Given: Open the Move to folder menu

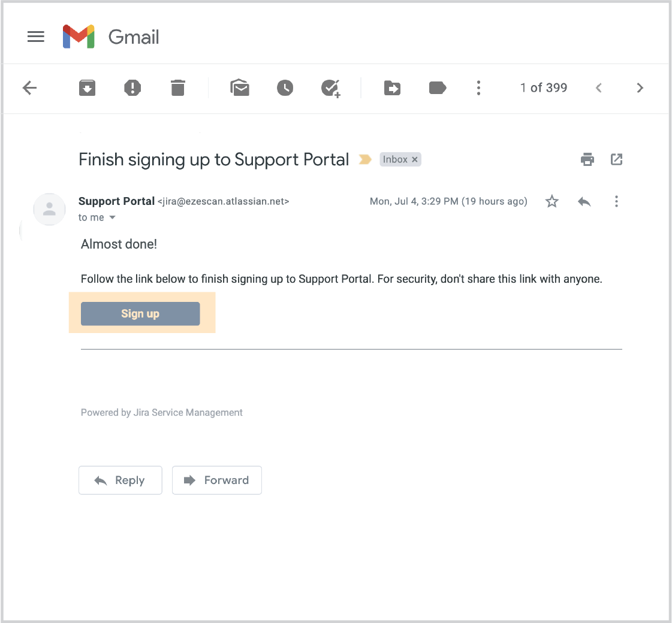Looking at the screenshot, I should click(x=392, y=88).
